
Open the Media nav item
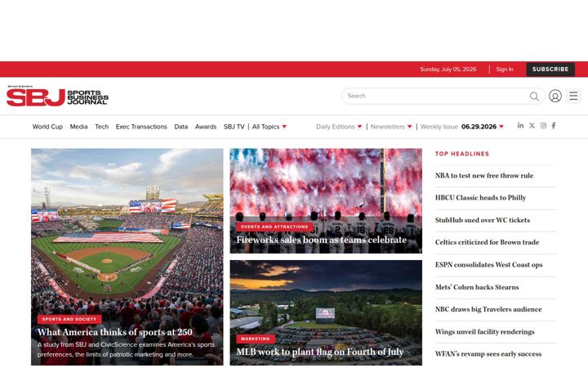click(78, 127)
